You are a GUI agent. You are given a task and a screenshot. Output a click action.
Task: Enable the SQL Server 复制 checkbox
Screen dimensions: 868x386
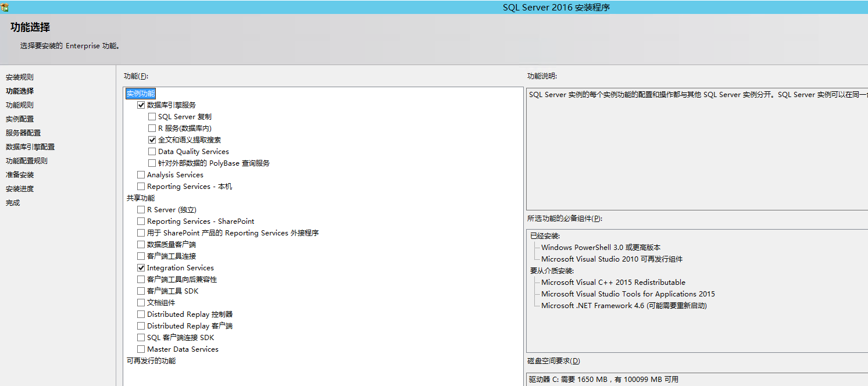click(152, 117)
